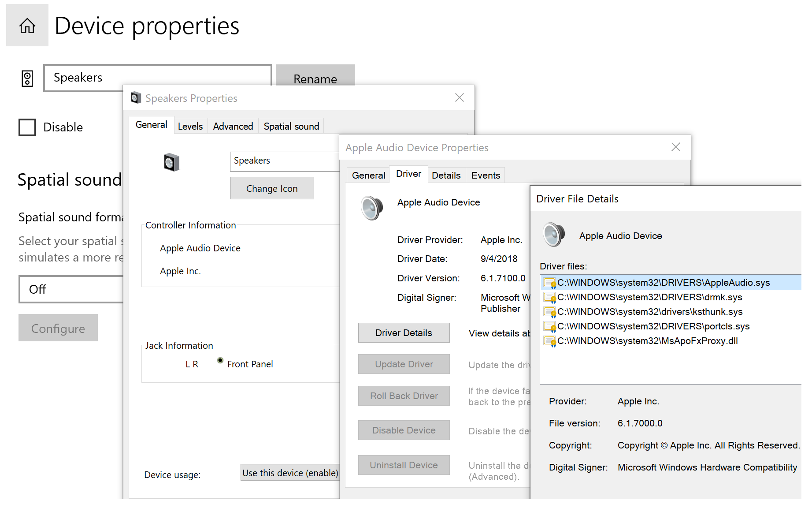Viewport: 812px width, 508px height.
Task: Open the Levels tab
Action: (190, 127)
